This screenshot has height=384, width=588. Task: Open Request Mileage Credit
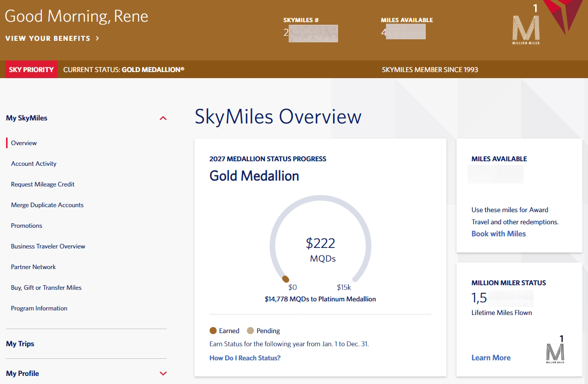[x=43, y=184]
